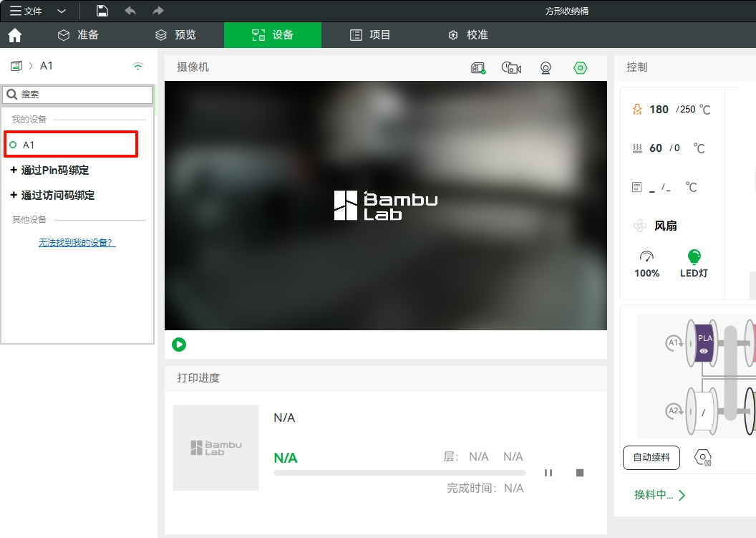Click the 打印进度 section header
This screenshot has height=538, width=756.
pyautogui.click(x=198, y=378)
